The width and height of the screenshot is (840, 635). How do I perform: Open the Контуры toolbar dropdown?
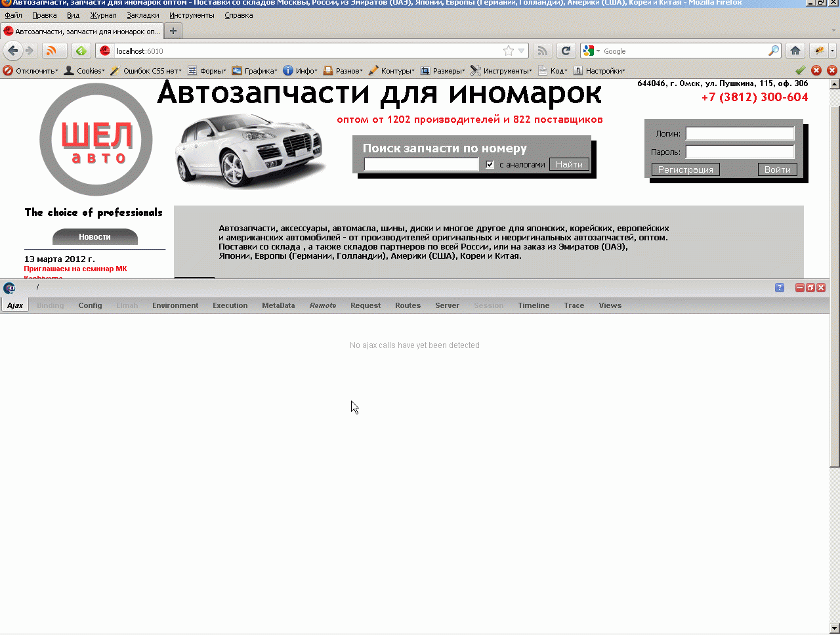[392, 70]
